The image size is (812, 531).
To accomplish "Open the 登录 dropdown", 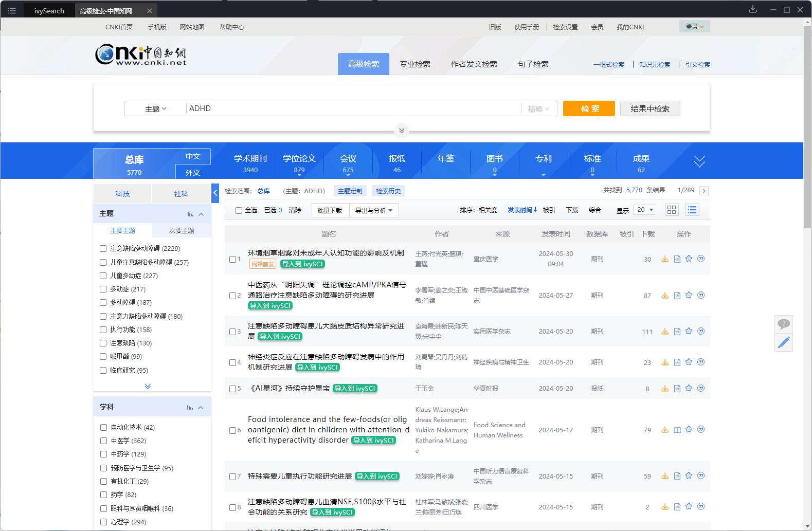I will tap(694, 27).
